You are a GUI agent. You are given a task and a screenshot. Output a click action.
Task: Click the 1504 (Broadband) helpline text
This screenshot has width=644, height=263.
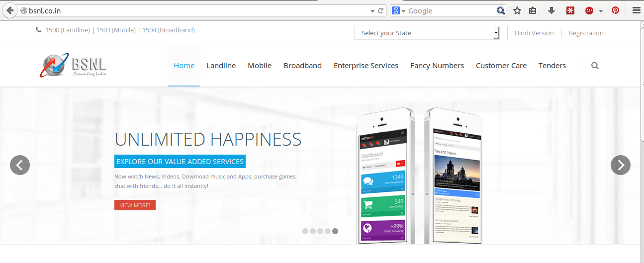coord(169,30)
